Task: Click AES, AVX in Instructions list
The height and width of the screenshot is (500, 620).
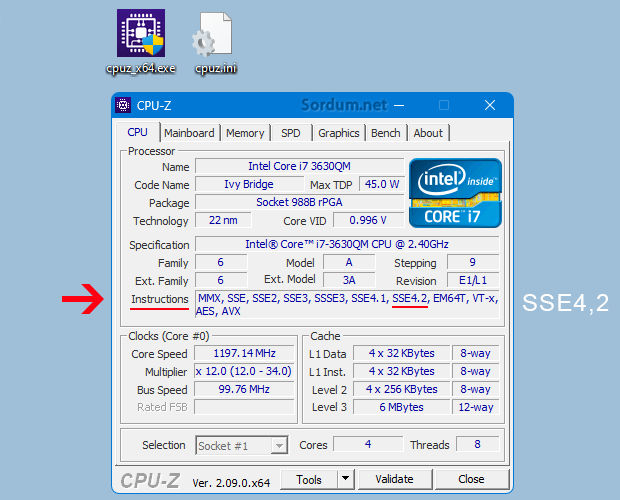Action: pyautogui.click(x=218, y=311)
